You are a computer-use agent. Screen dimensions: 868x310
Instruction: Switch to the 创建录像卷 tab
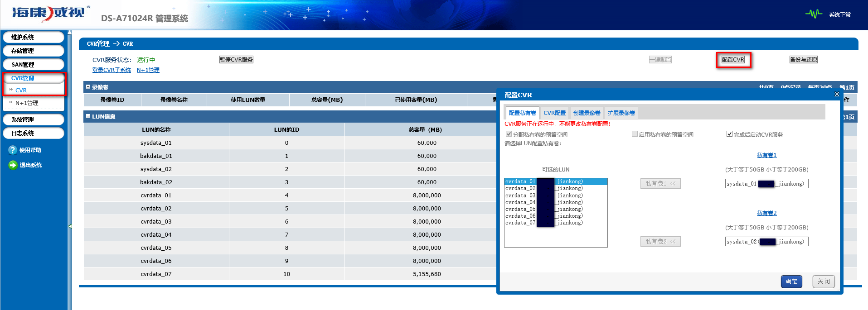point(587,113)
